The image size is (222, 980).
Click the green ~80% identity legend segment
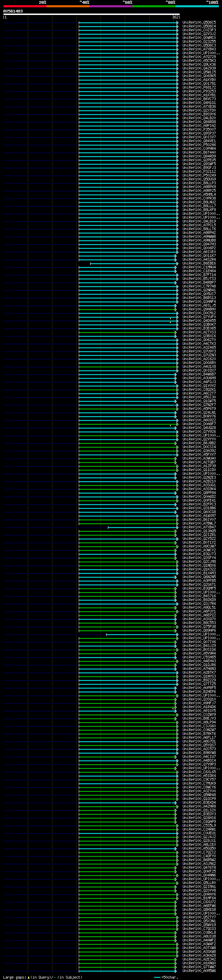pos(154,6)
